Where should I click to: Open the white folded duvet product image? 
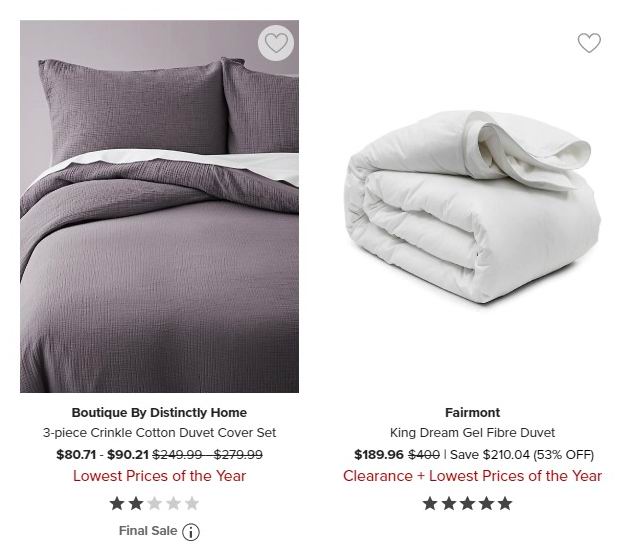[472, 206]
